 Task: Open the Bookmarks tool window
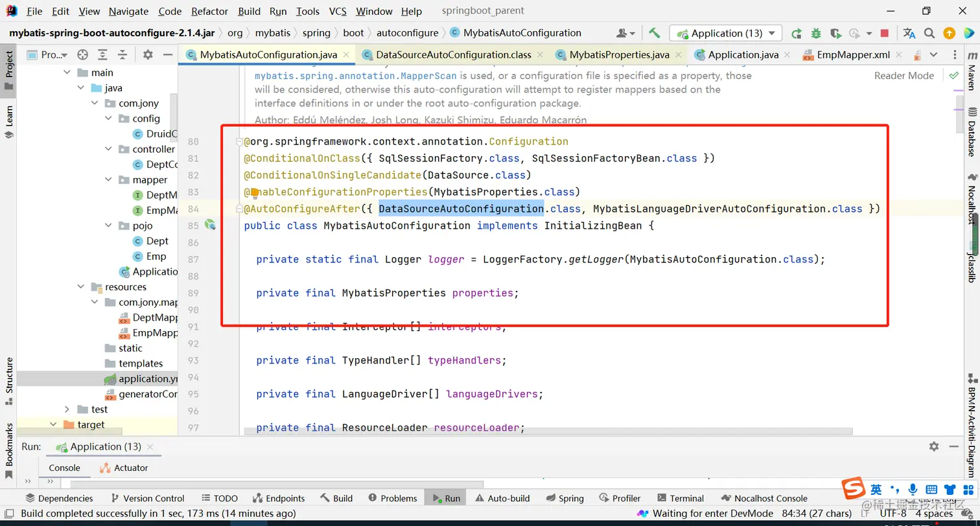tap(9, 450)
